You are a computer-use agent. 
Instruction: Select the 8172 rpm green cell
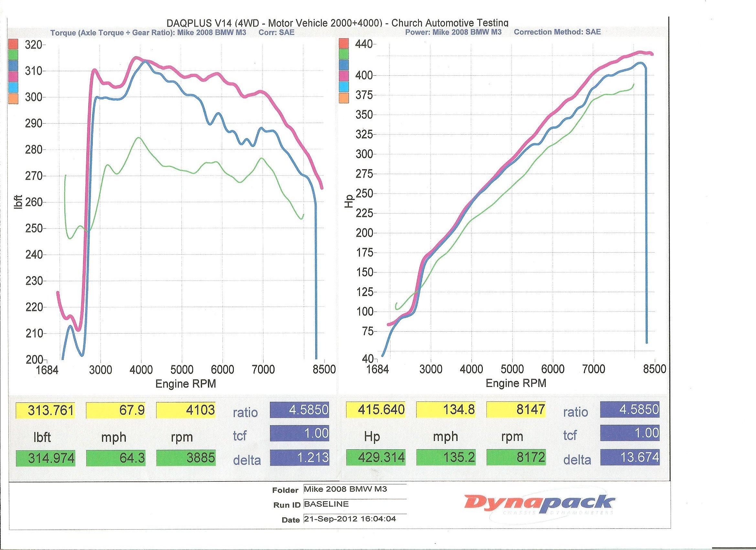coord(516,457)
